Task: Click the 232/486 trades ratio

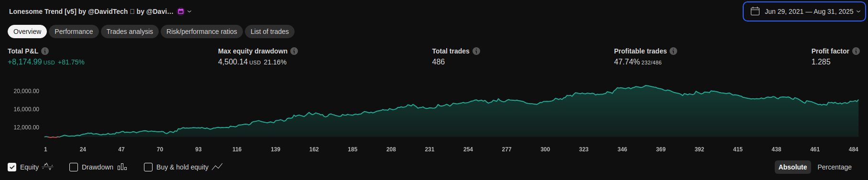Action: point(651,63)
